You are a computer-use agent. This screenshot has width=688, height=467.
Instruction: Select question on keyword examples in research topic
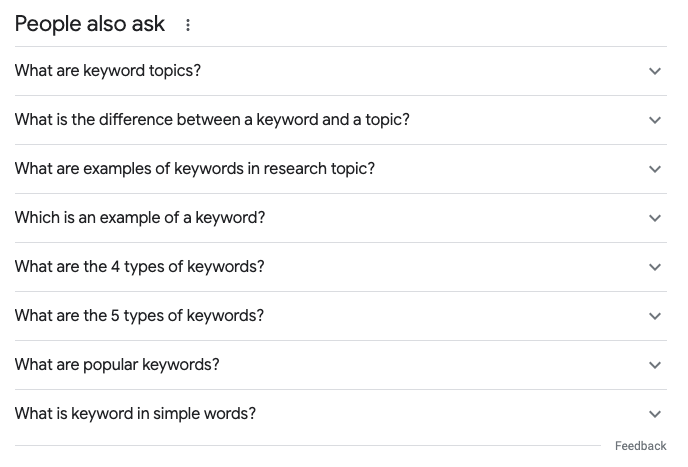195,169
